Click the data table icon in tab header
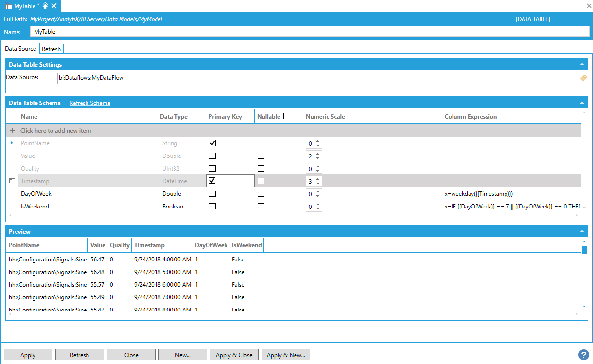 9,6
